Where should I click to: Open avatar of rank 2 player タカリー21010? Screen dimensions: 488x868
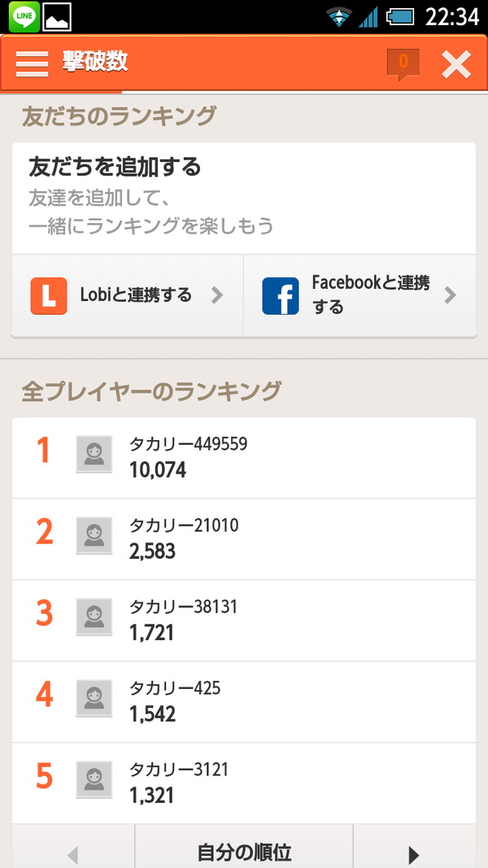(94, 535)
